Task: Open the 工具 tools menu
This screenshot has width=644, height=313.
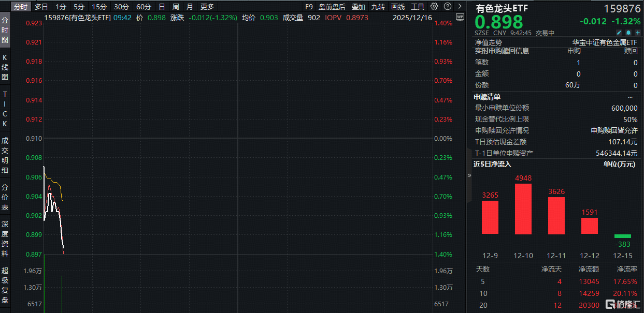Action: (x=418, y=7)
